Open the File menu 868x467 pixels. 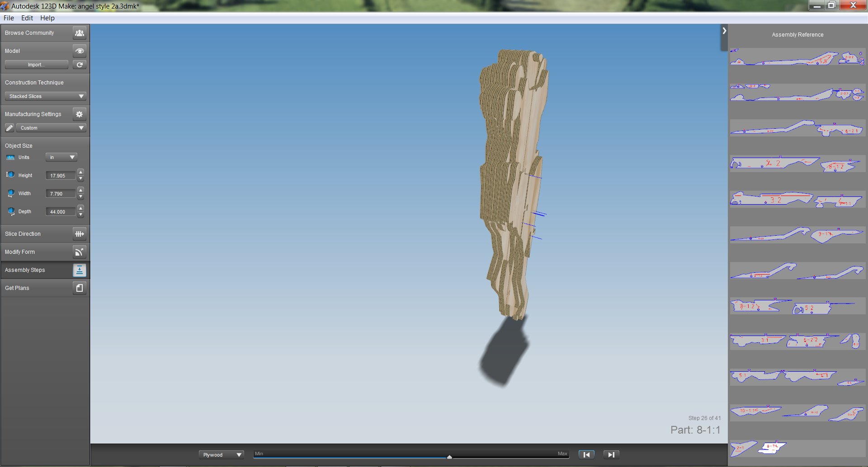point(9,18)
